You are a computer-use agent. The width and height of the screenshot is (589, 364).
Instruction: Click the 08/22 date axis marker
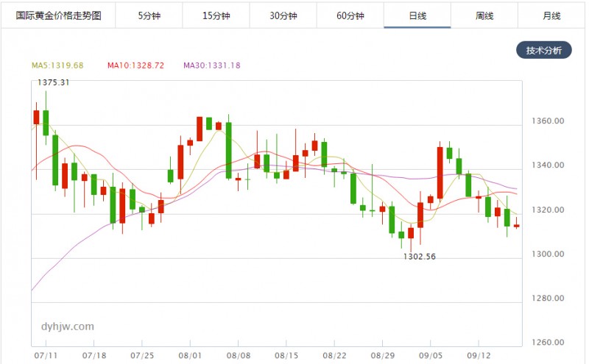coord(334,355)
